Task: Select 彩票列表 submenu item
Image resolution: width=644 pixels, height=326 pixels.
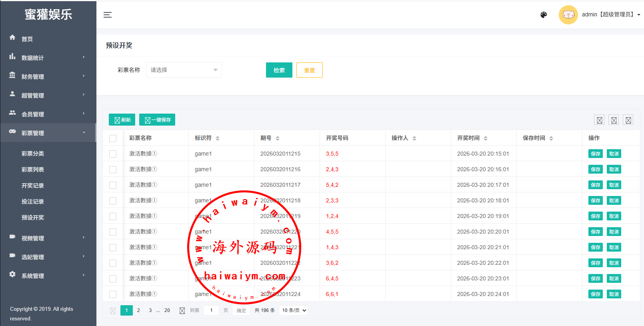Action: [x=33, y=170]
